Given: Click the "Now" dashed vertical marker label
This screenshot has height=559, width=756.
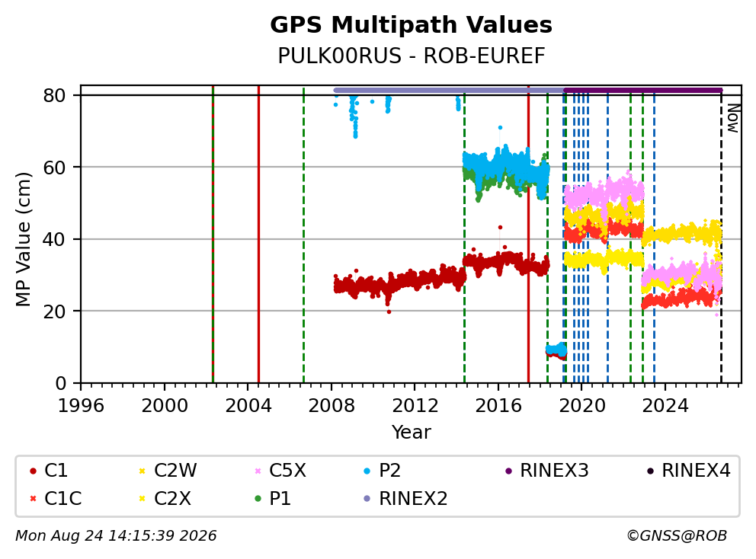Looking at the screenshot, I should pos(733,118).
